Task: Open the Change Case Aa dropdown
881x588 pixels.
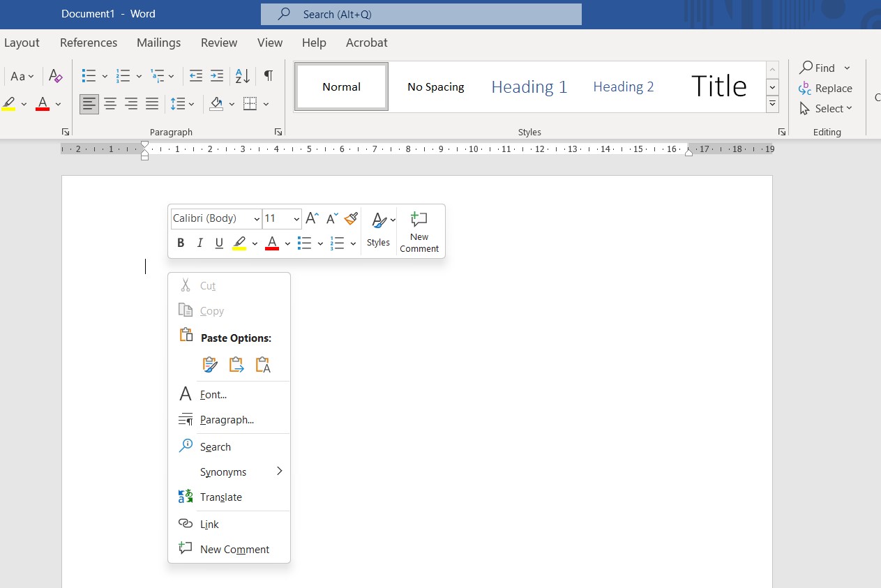Action: (22, 76)
